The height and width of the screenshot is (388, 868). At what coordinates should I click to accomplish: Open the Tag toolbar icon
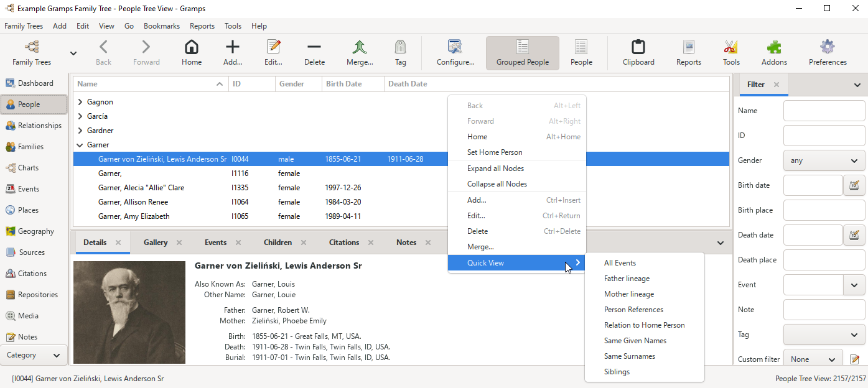point(400,47)
